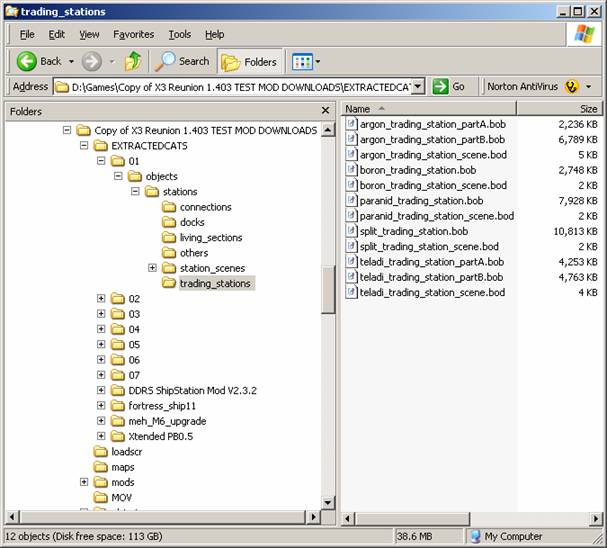Select paranid_trading_station_scene.bod file icon

(x=351, y=216)
